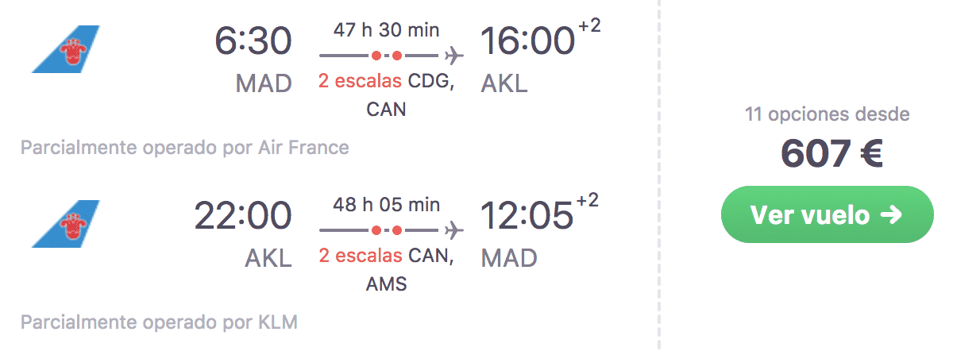Click the green Ver vuelo button
The image size is (980, 351).
click(x=827, y=214)
